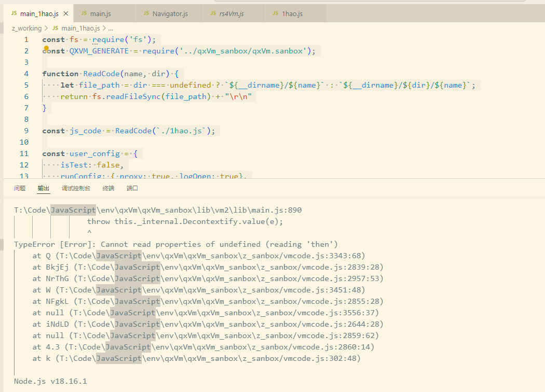Click JS icon on 1hao.js tab
545x392 pixels.
point(275,13)
